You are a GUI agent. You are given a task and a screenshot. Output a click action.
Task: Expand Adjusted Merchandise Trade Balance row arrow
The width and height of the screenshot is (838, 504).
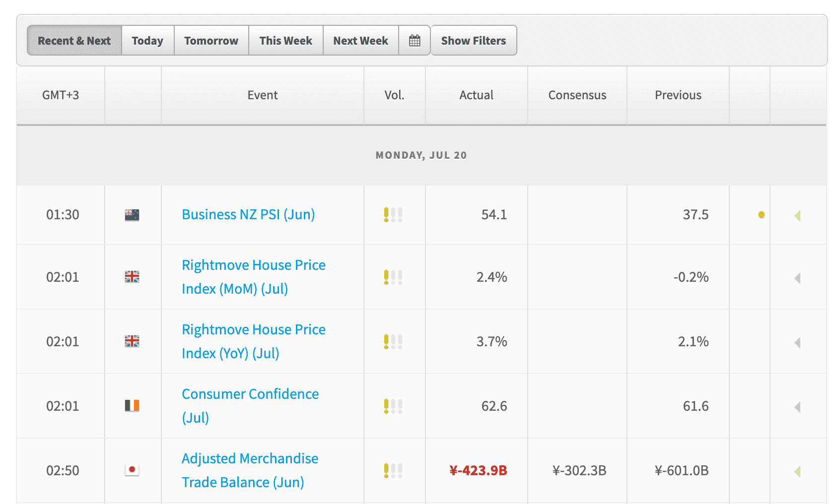(797, 472)
